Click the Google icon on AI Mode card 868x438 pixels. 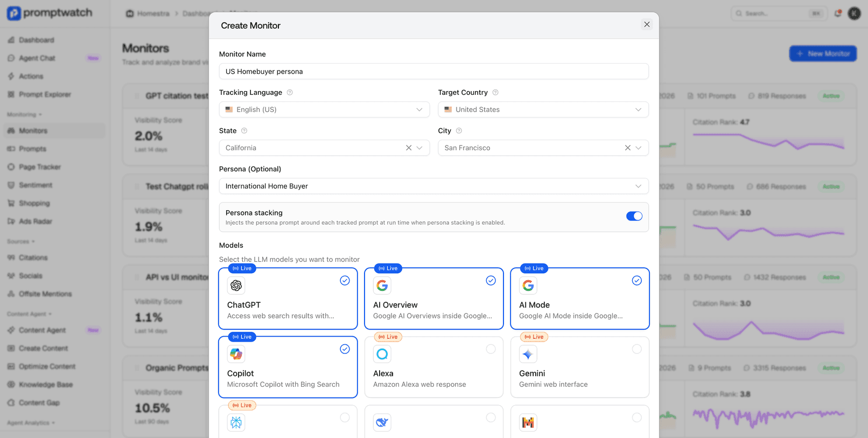[528, 286]
